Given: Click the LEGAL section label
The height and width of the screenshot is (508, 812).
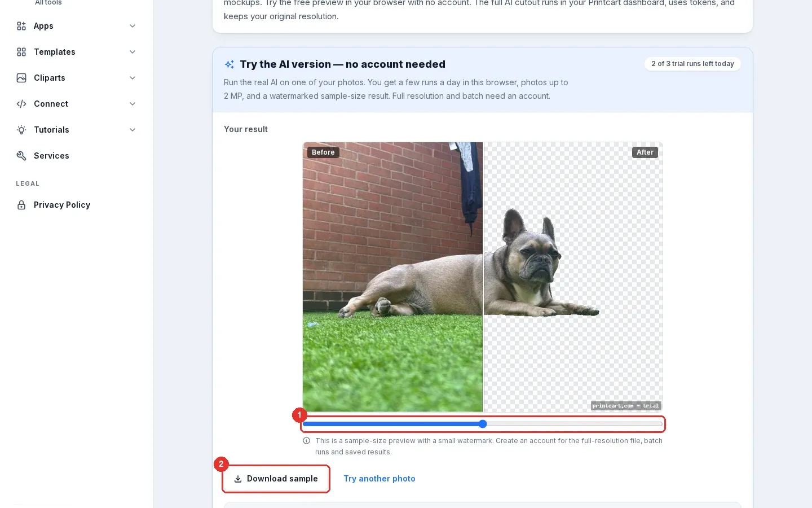Looking at the screenshot, I should [x=28, y=183].
